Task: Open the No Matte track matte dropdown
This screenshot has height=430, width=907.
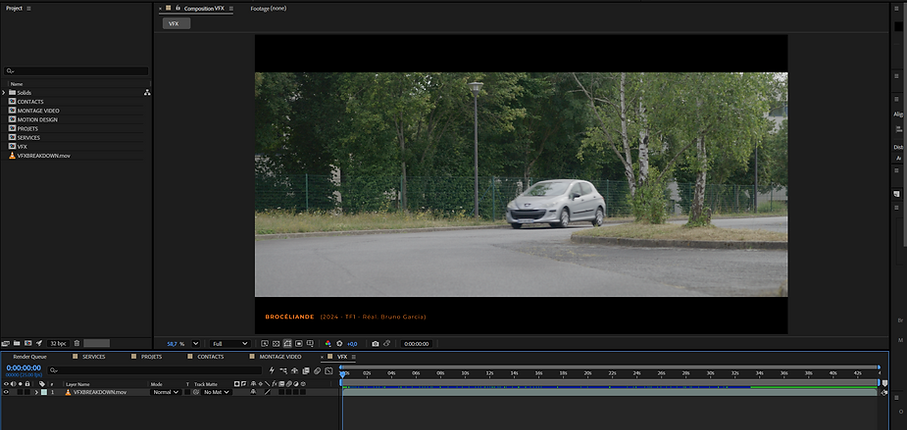Action: (216, 392)
